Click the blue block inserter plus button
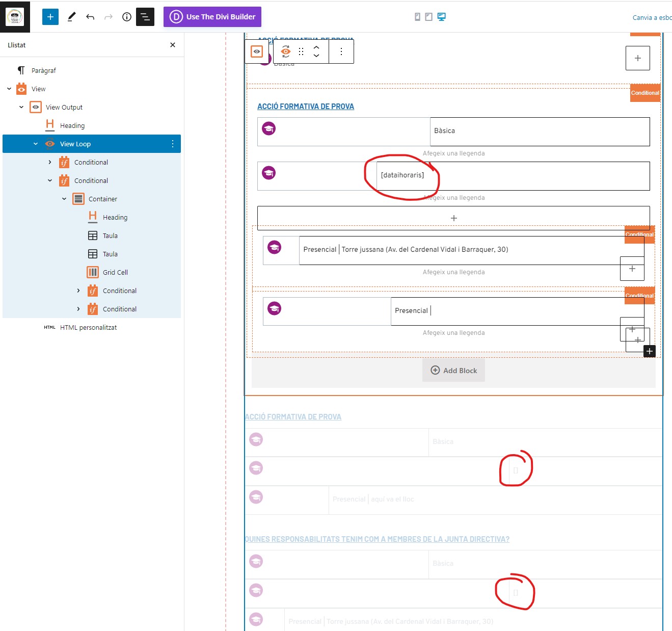The image size is (672, 631). coord(50,17)
